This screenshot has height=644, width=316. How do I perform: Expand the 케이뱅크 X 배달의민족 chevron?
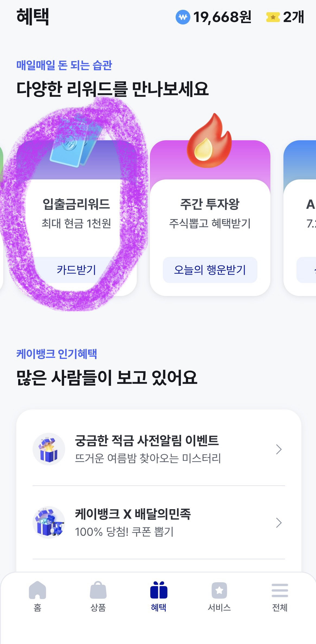[x=279, y=523]
